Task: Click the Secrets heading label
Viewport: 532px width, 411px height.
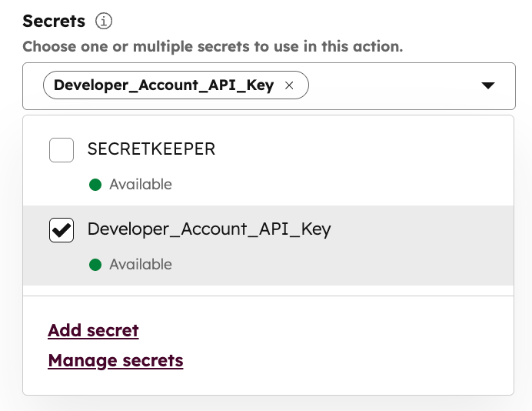Action: 54,21
